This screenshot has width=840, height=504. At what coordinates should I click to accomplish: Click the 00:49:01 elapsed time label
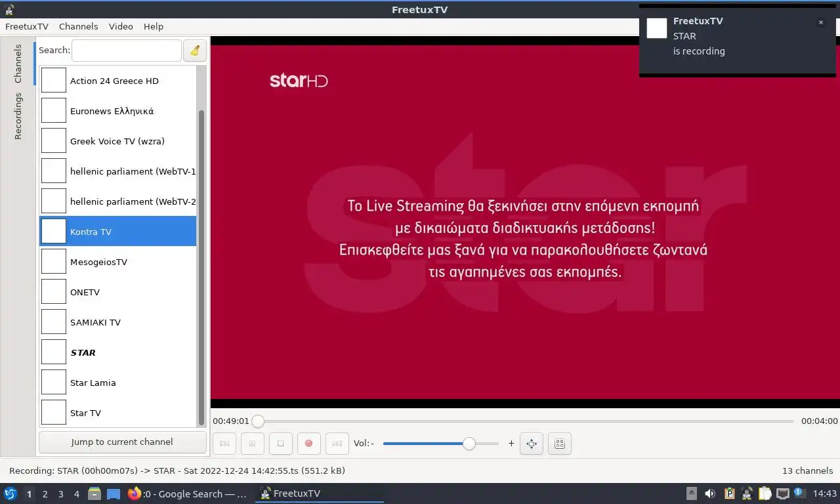[231, 421]
